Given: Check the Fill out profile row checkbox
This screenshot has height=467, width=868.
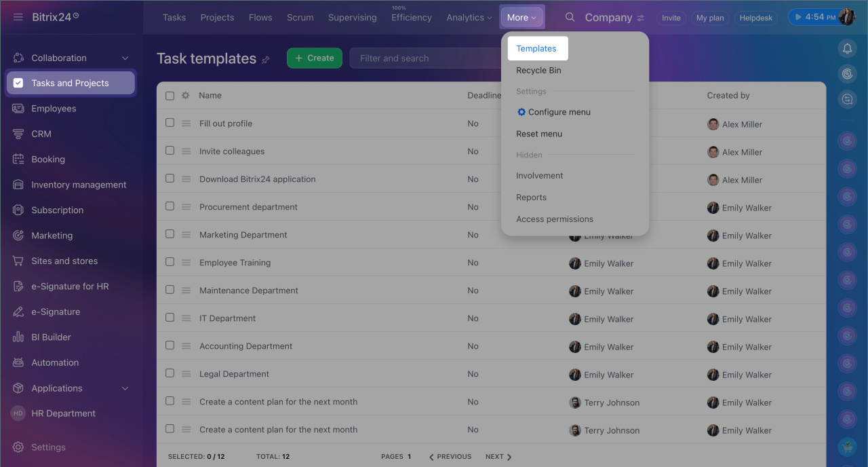Looking at the screenshot, I should (170, 123).
